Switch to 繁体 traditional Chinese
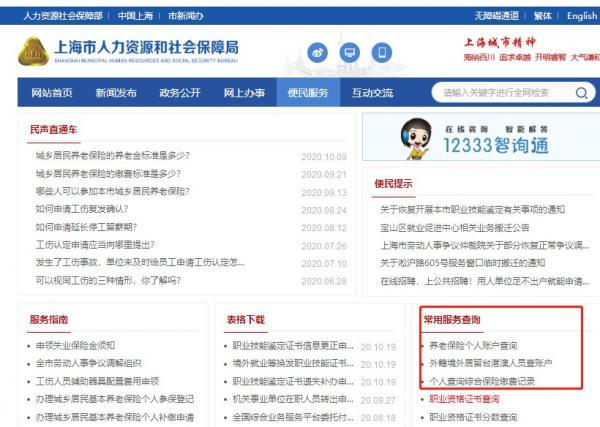 point(543,16)
